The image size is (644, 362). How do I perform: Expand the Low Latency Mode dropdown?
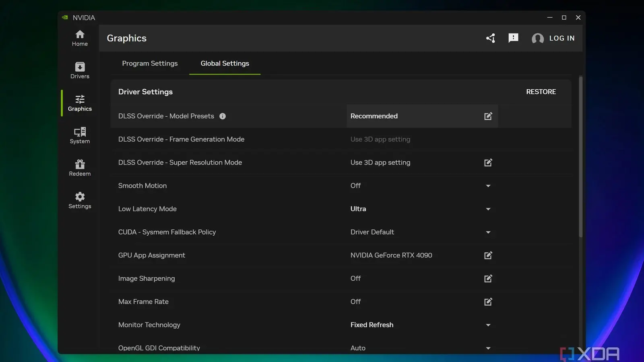click(x=488, y=209)
